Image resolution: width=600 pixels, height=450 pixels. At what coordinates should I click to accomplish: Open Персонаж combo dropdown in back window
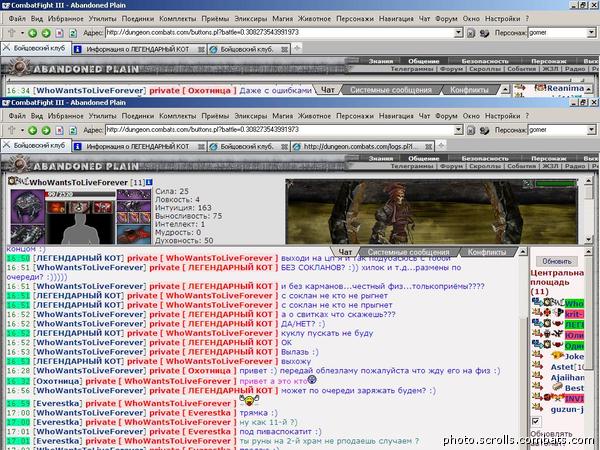[592, 33]
